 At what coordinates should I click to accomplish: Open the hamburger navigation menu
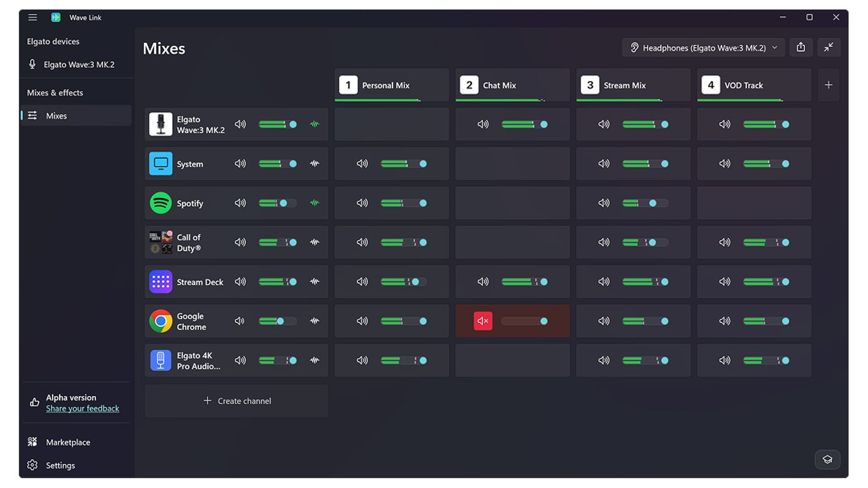33,17
